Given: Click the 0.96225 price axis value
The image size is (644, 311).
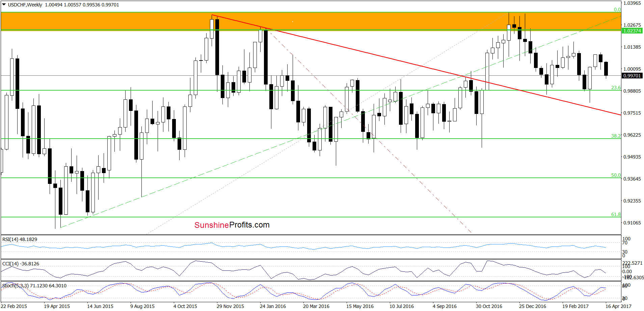Looking at the screenshot, I should point(632,135).
